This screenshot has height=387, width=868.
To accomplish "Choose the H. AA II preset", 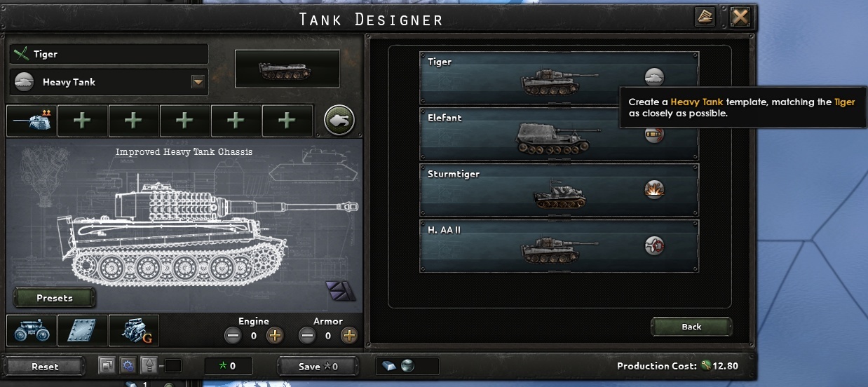I will point(560,246).
